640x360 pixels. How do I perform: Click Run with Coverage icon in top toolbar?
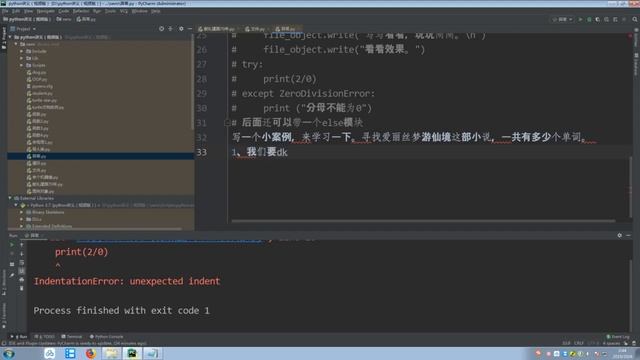(598, 19)
